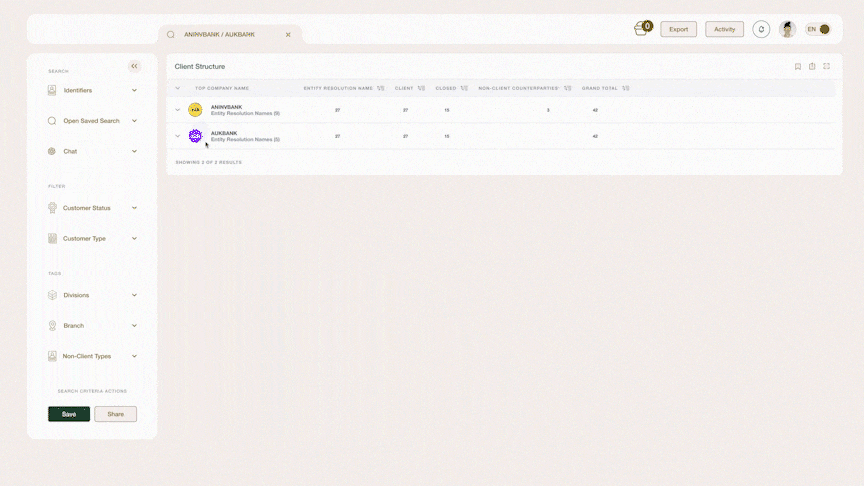Click the Identifiers icon in the sidebar
This screenshot has height=486, width=864.
52,90
